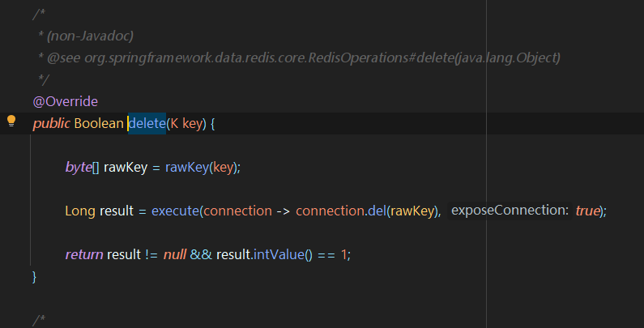Click the return keyword
The height and width of the screenshot is (328, 644).
pos(84,255)
